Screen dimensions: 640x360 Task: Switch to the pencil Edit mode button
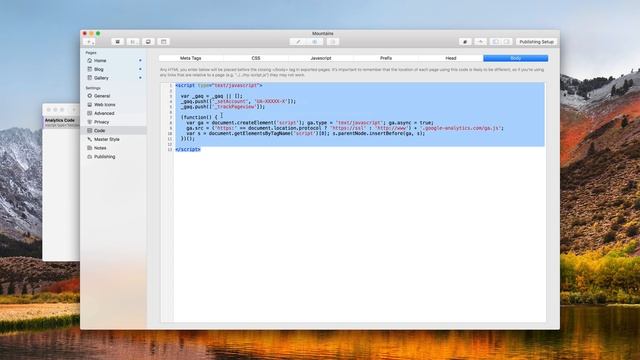click(x=298, y=42)
